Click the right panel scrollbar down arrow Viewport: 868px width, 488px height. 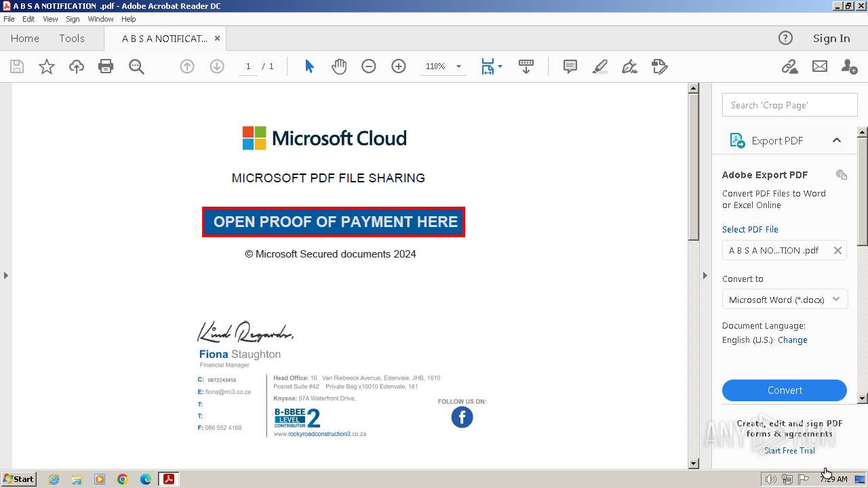(x=863, y=399)
